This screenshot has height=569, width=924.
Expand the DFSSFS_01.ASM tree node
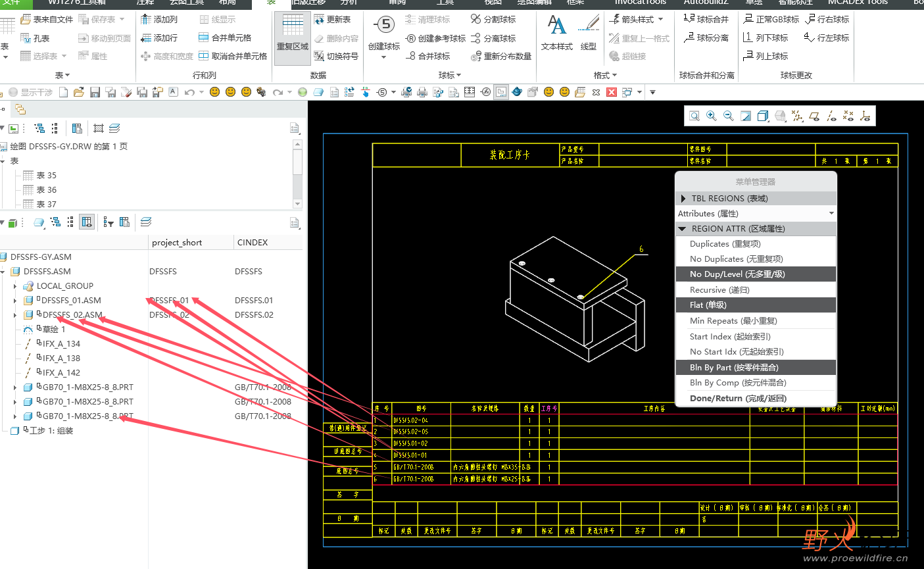(x=15, y=301)
